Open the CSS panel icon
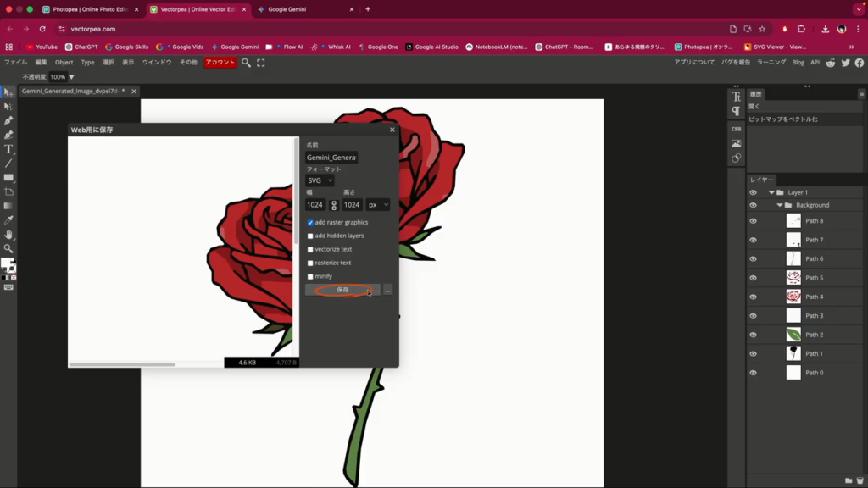 [736, 129]
